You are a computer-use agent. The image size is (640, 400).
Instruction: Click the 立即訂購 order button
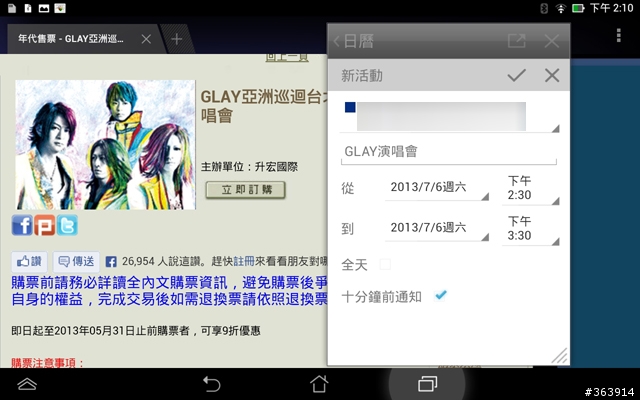point(245,190)
